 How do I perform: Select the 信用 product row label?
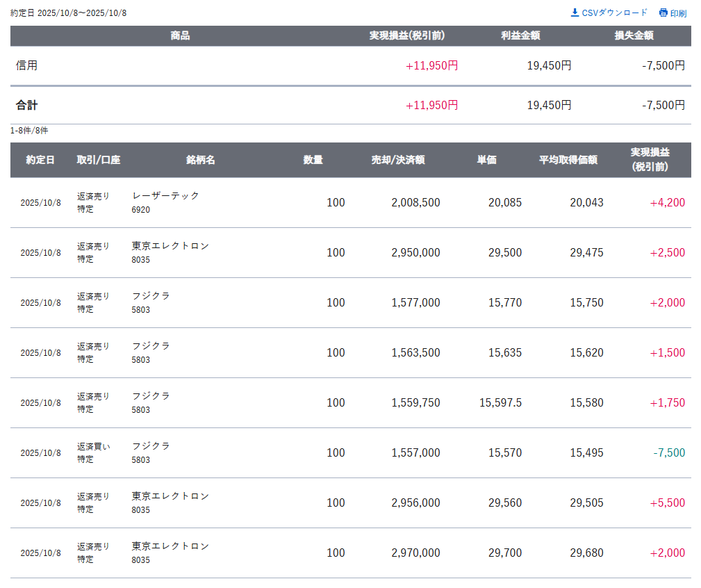(x=27, y=65)
